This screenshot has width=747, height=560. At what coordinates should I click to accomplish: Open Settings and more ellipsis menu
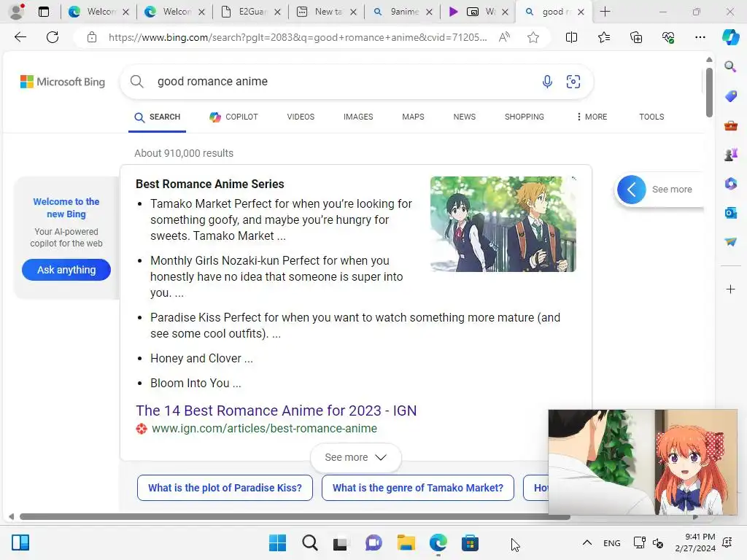[x=700, y=37]
